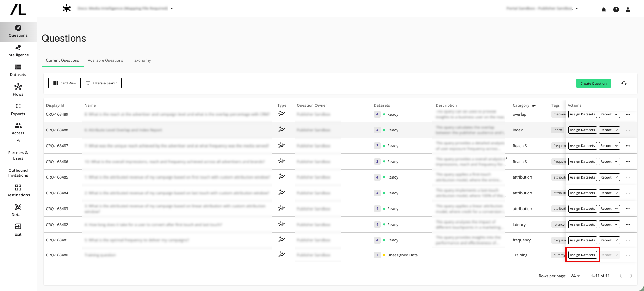Switch to the Taxonomy tab

click(x=141, y=60)
